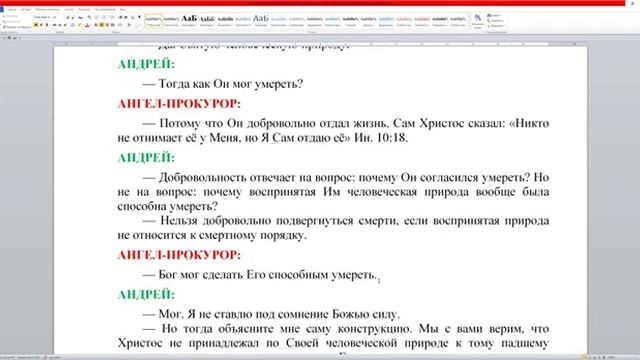Viewport: 640px width, 360px height.
Task: Click the line «Тогда как Он мог умереть?»
Action: click(231, 84)
